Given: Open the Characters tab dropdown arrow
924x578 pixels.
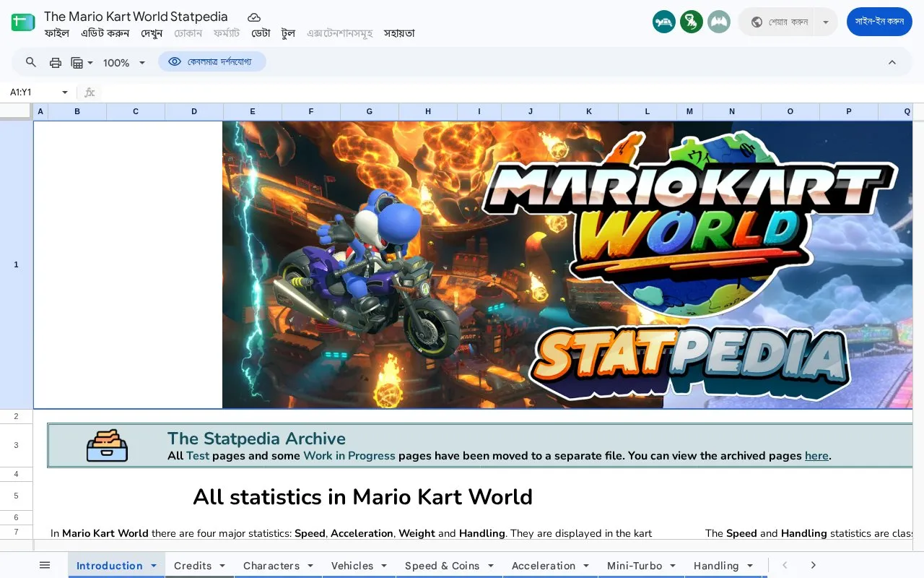Looking at the screenshot, I should click(310, 566).
